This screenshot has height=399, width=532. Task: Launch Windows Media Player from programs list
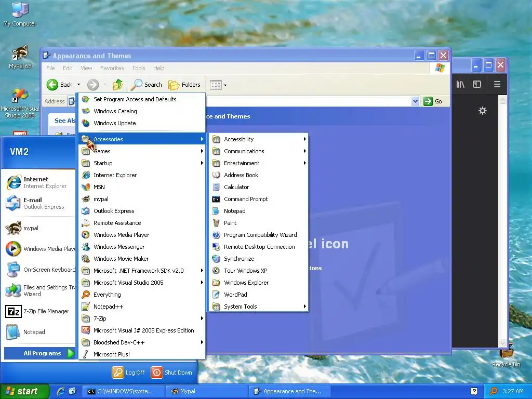[x=142, y=235]
